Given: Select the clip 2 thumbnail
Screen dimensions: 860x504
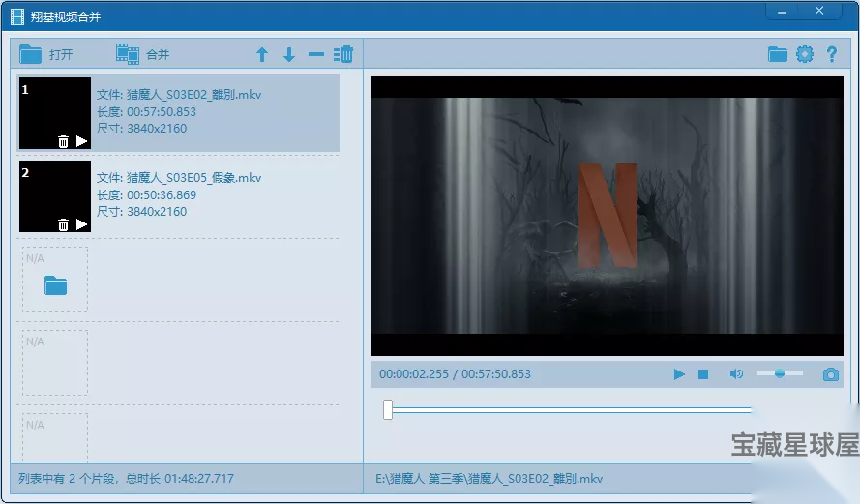Looking at the screenshot, I should [x=55, y=196].
